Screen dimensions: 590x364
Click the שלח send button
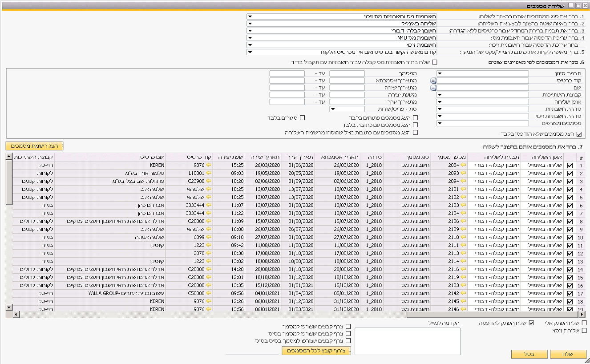pyautogui.click(x=569, y=354)
